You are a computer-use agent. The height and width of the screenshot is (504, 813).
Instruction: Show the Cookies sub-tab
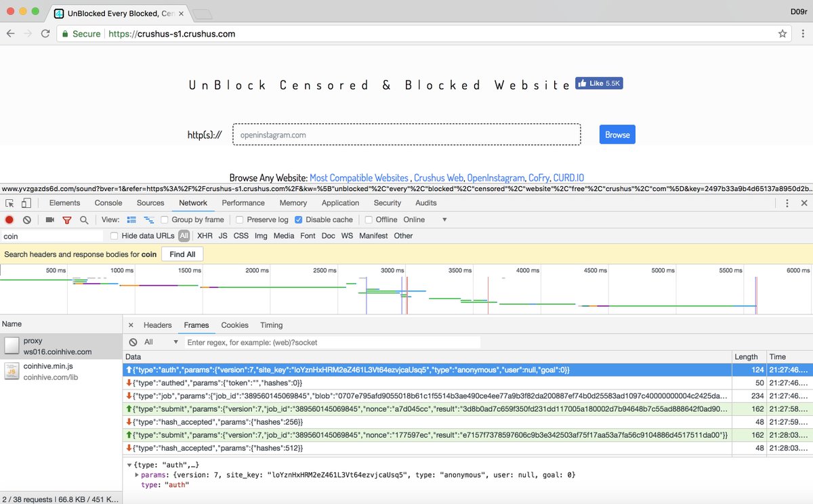pos(235,325)
